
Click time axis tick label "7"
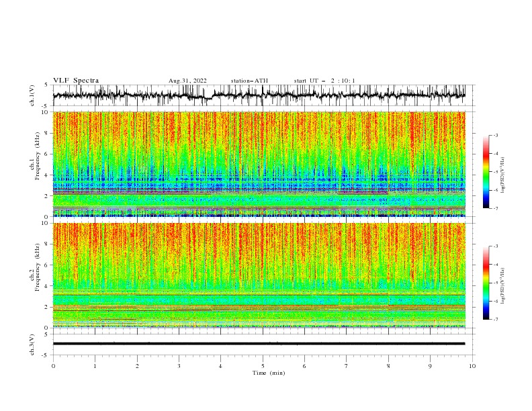pyautogui.click(x=347, y=366)
